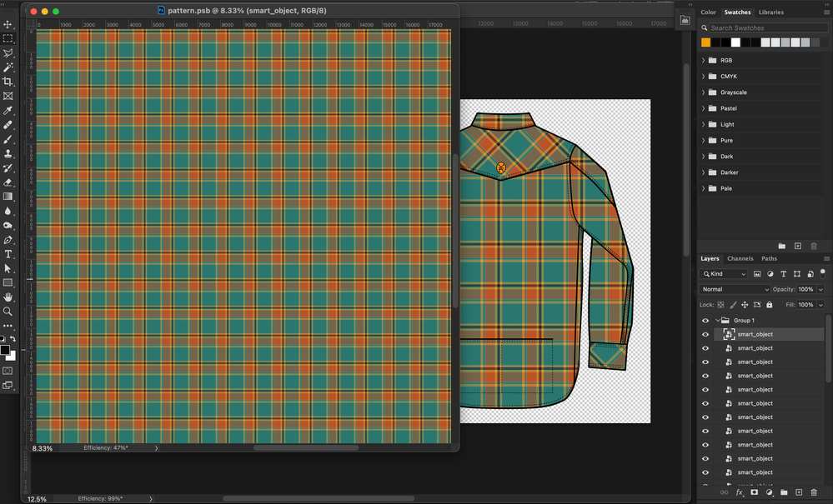Activate the Zoom tool

[8, 312]
